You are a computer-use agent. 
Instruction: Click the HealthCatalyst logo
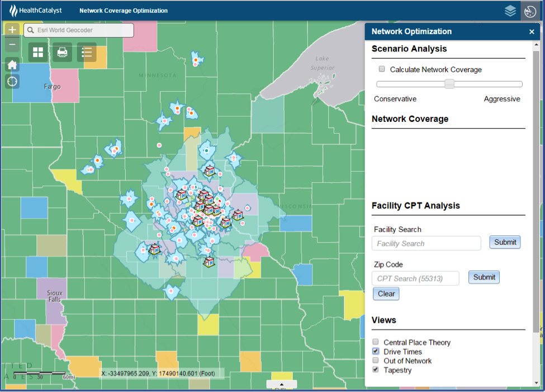pyautogui.click(x=35, y=10)
